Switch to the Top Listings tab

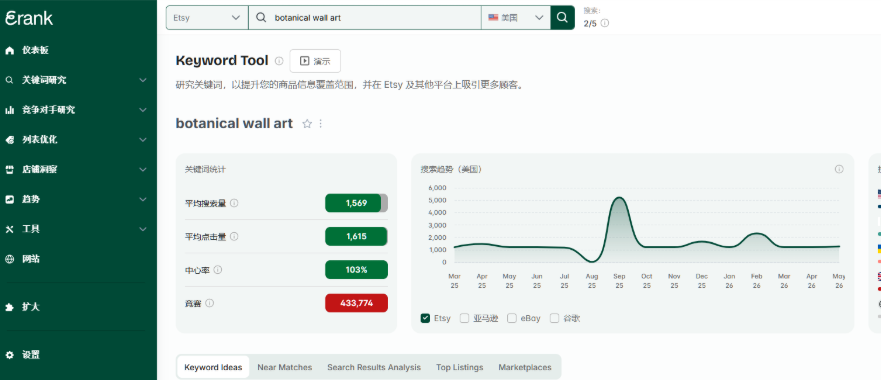point(460,367)
